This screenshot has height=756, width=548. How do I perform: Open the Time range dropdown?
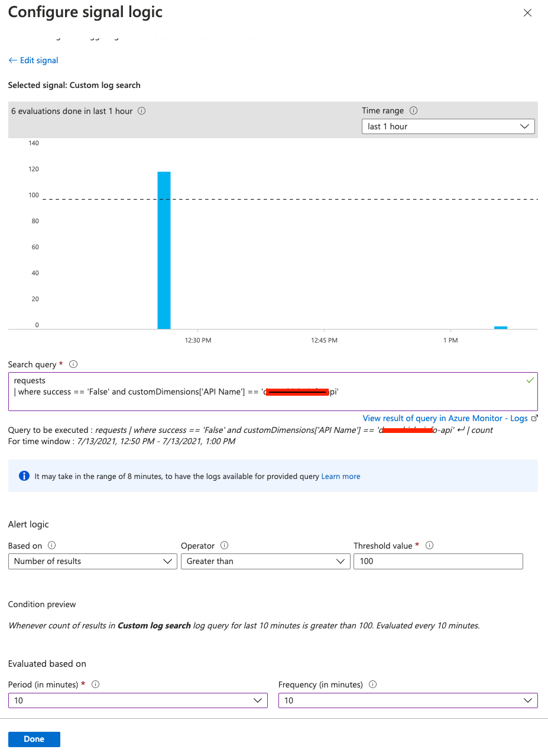tap(448, 126)
